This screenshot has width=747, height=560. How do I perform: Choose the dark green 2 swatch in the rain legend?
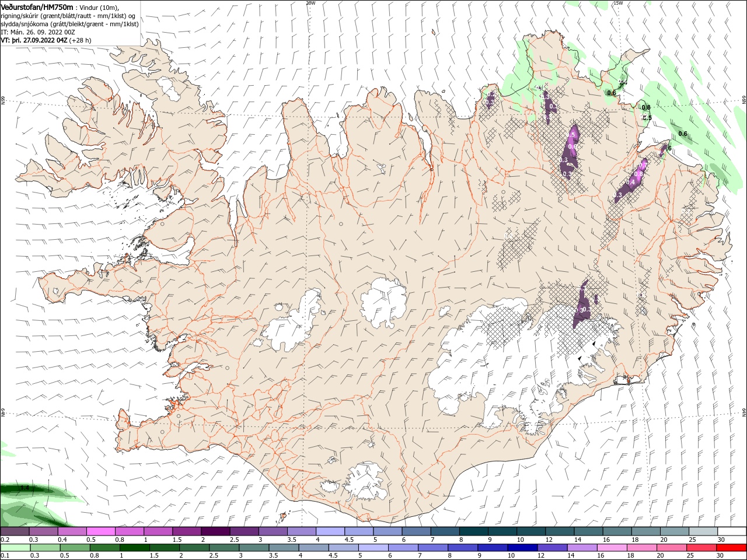(194, 548)
